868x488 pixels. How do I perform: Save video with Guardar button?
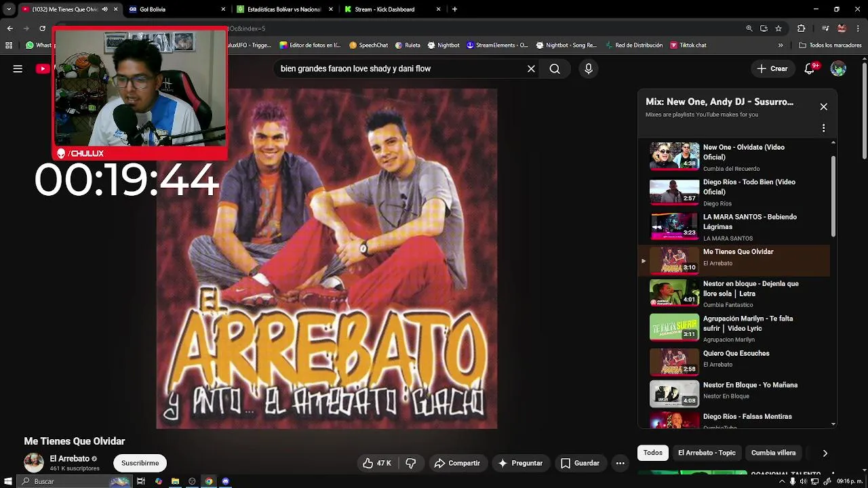coord(580,463)
